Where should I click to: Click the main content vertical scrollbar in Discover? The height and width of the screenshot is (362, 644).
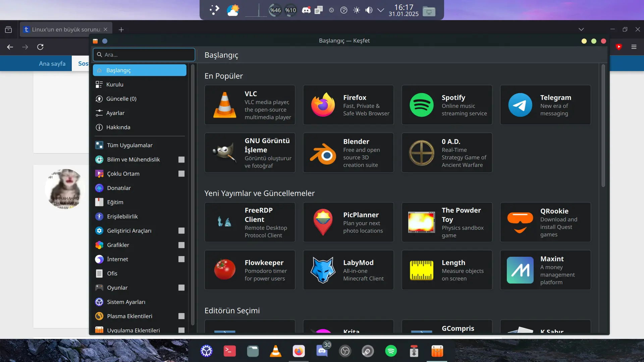[603, 126]
